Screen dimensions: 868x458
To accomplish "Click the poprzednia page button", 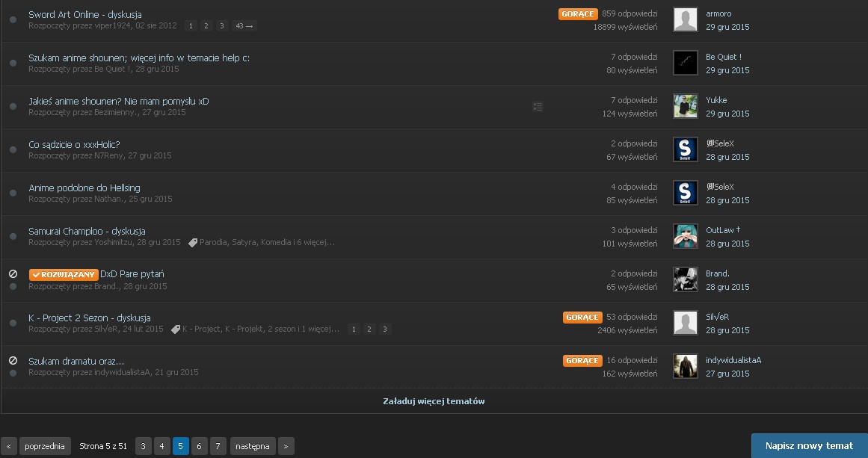I will tap(45, 446).
